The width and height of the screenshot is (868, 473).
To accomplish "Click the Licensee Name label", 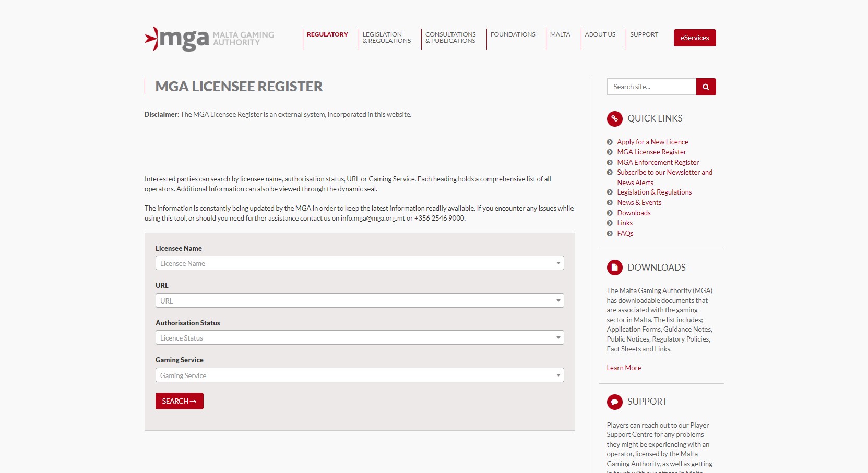I will click(x=179, y=249).
